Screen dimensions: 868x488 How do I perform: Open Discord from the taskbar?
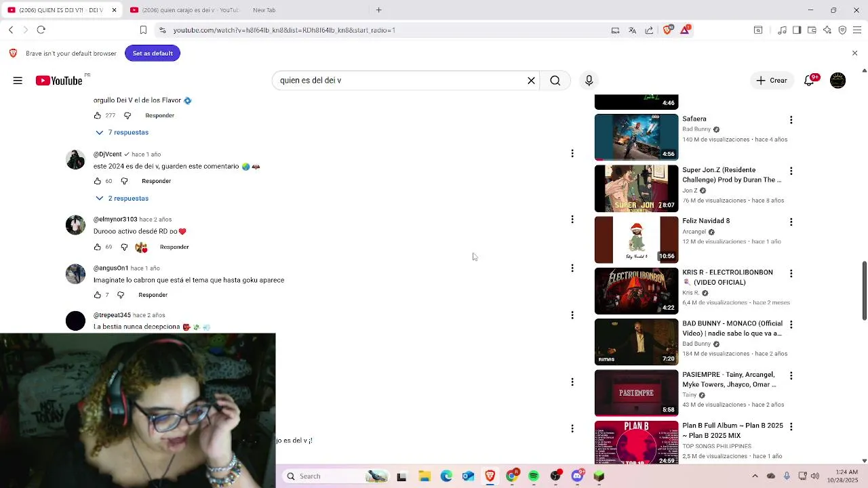point(578,476)
